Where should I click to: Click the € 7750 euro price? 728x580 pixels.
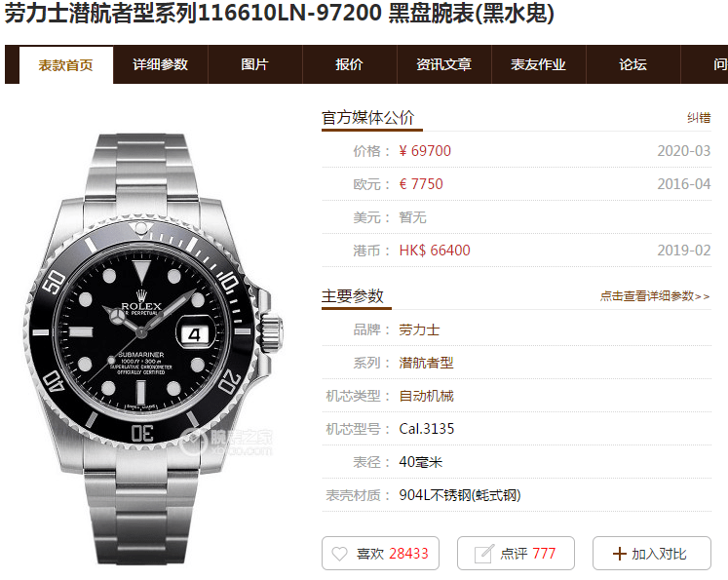(x=421, y=184)
